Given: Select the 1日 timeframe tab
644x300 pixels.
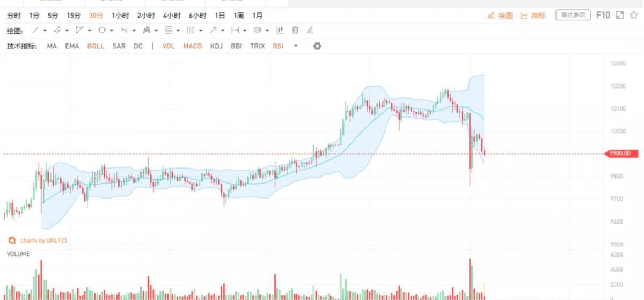Looking at the screenshot, I should 219,16.
